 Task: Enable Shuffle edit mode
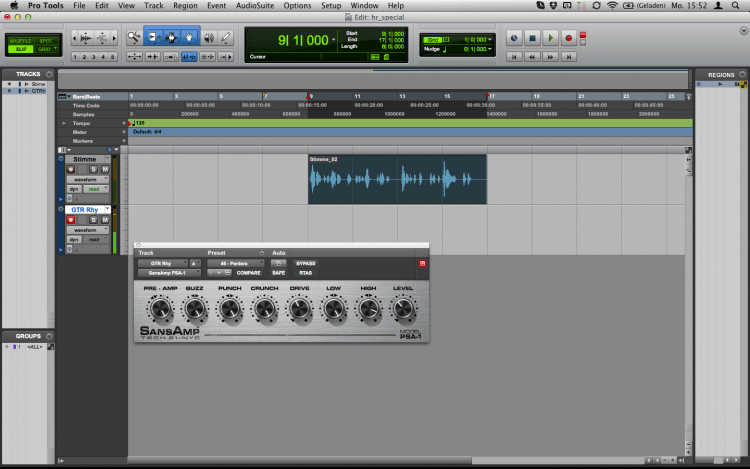(x=20, y=41)
